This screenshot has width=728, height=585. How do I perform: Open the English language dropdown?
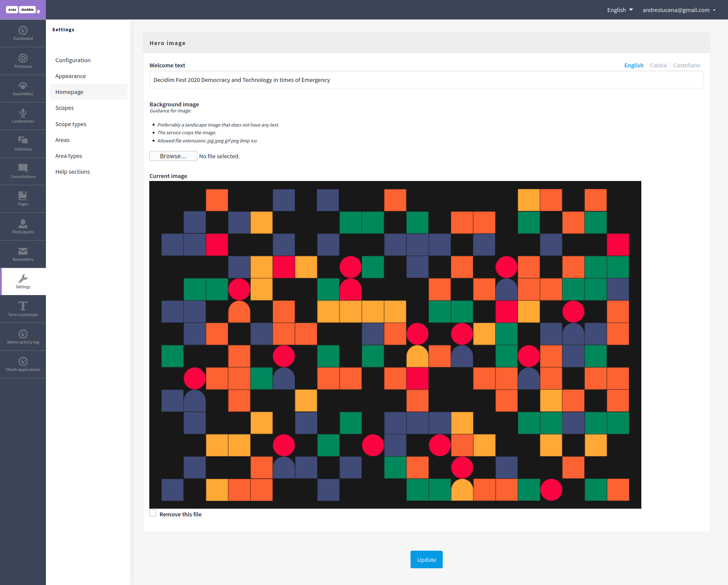pyautogui.click(x=620, y=10)
